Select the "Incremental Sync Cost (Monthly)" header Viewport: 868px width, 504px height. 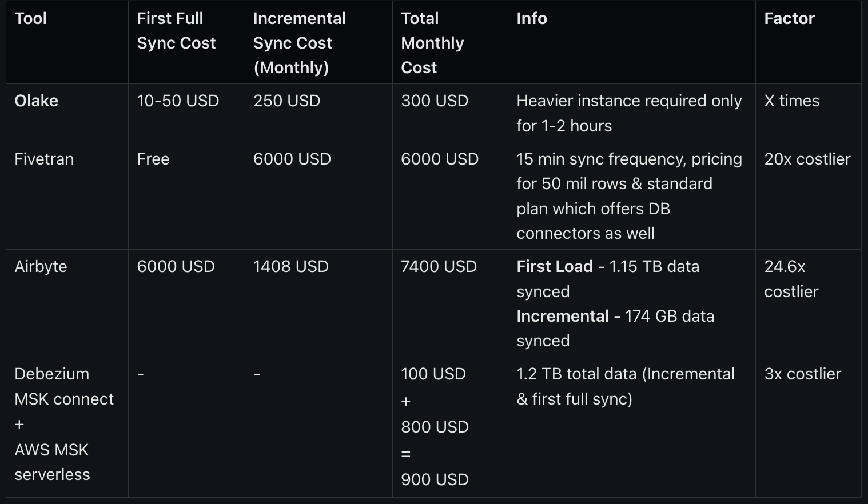pos(299,43)
